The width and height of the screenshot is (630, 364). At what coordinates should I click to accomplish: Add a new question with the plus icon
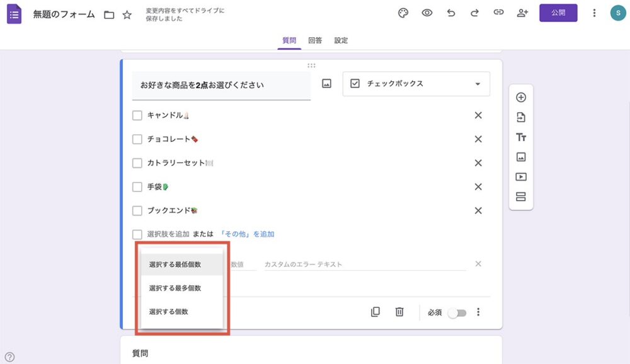pos(521,96)
